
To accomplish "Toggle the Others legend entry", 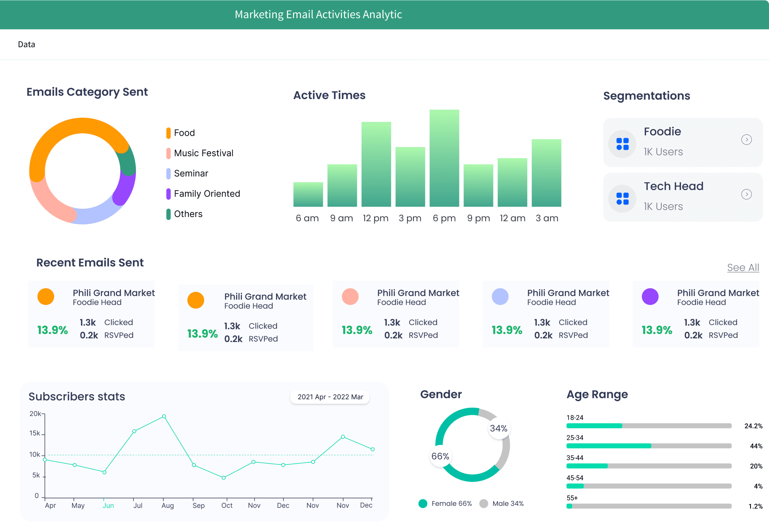I will coord(188,214).
